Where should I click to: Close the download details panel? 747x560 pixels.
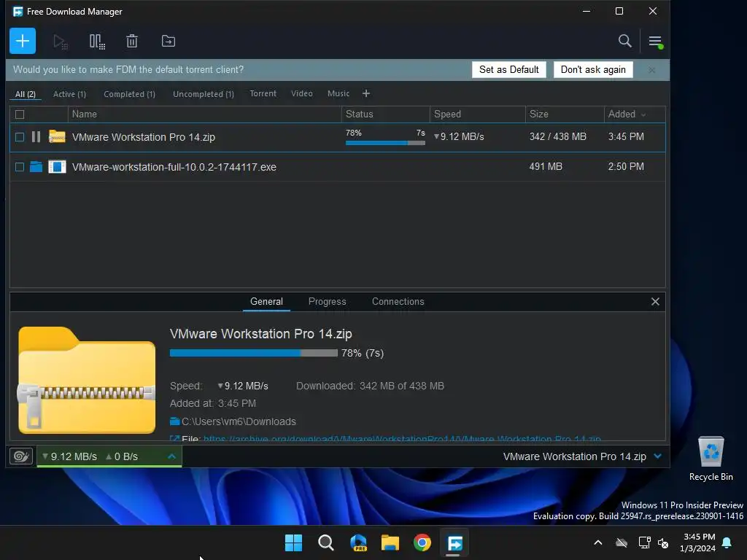pos(655,301)
